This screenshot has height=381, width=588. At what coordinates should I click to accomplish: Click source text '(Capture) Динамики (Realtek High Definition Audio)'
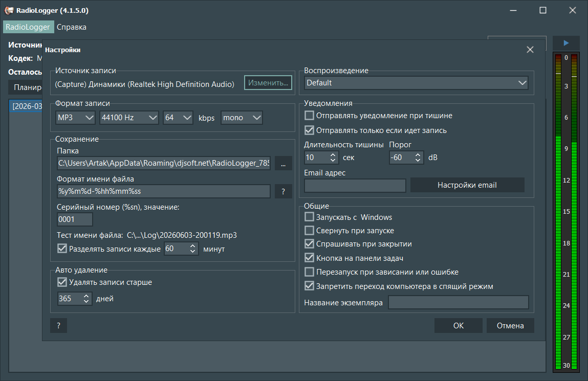(x=144, y=84)
